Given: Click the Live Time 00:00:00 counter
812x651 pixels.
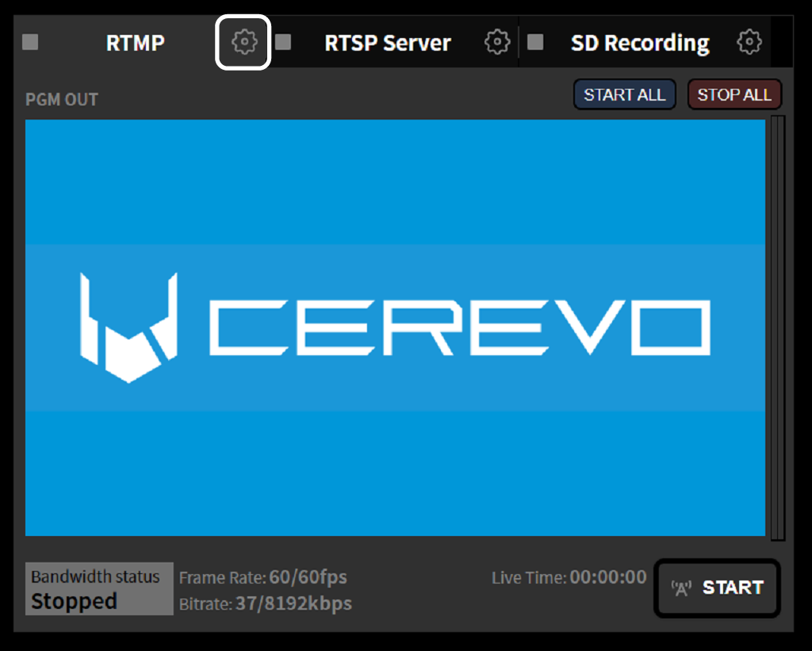Looking at the screenshot, I should [x=608, y=577].
